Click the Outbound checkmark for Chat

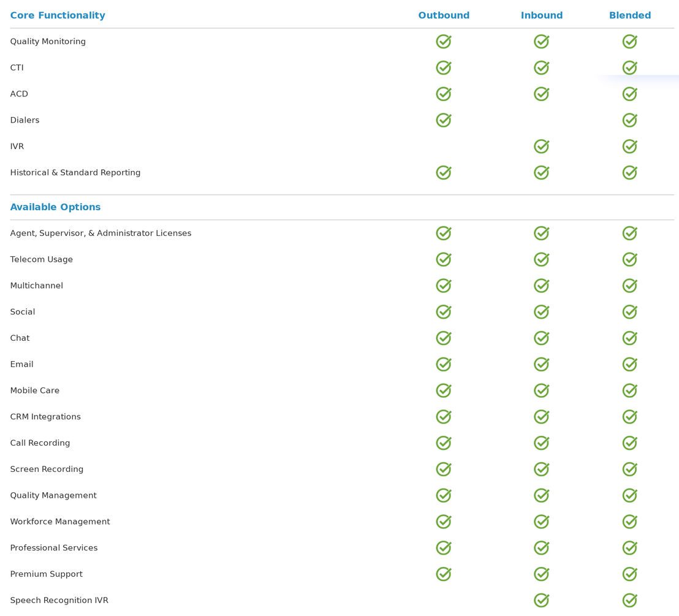click(x=444, y=338)
